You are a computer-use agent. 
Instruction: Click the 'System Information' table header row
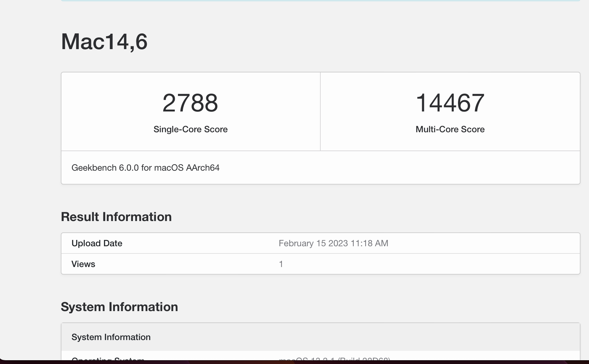tap(111, 337)
